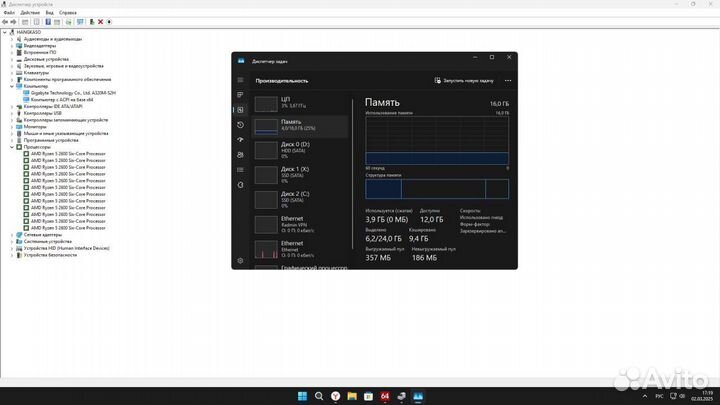Collapse the Компьютер node
Screen dimensions: 720x405
click(x=12, y=86)
